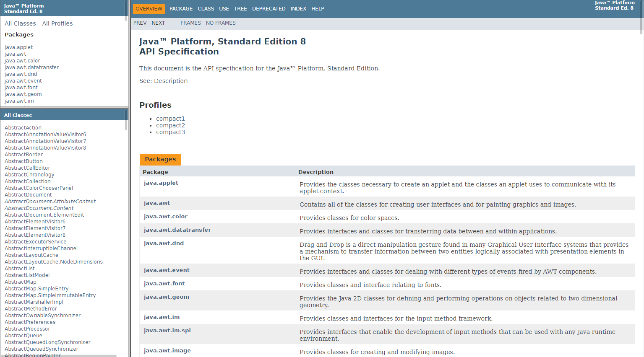Screen dimensions: 644x357
Task: Open the AbstractAction class
Action: [x=23, y=128]
